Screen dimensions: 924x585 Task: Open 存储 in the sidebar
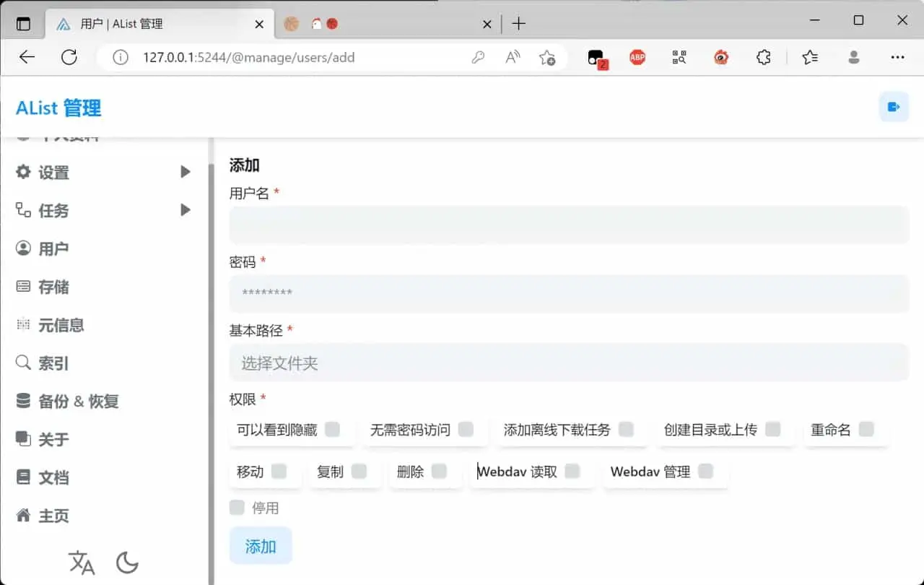click(x=53, y=287)
